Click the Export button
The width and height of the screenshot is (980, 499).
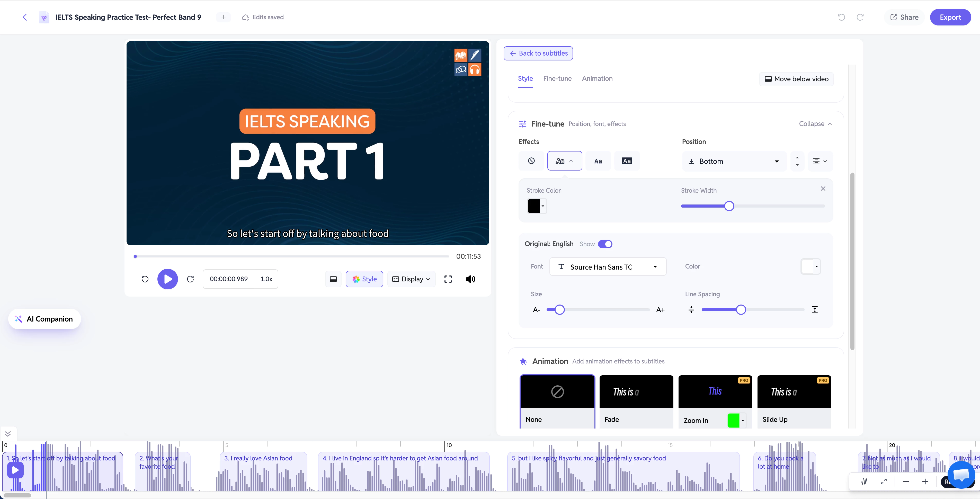tap(950, 17)
